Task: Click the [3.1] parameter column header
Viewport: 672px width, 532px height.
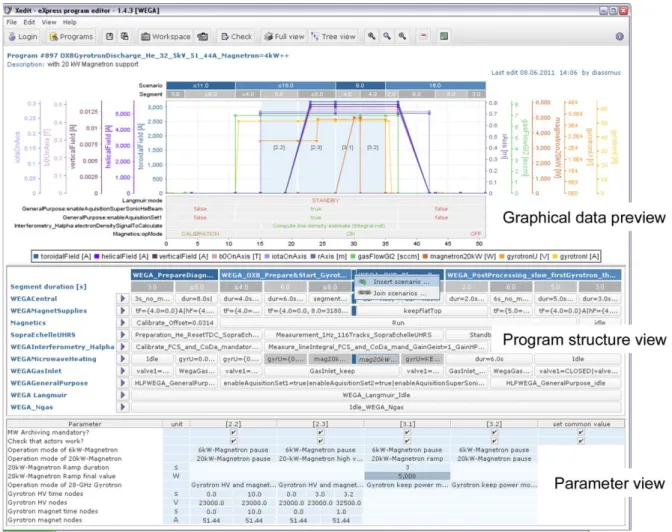Action: pyautogui.click(x=407, y=424)
